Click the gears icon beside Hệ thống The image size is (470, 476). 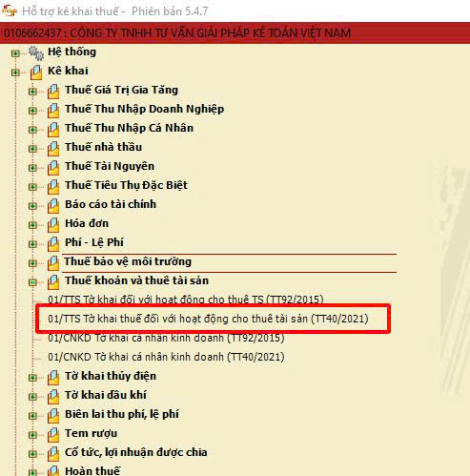tap(36, 52)
